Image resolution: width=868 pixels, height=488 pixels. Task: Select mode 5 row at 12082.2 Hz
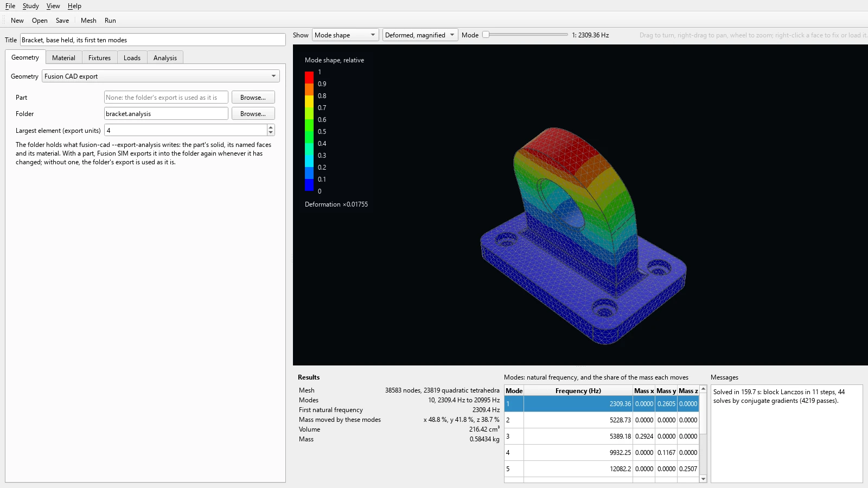point(602,469)
